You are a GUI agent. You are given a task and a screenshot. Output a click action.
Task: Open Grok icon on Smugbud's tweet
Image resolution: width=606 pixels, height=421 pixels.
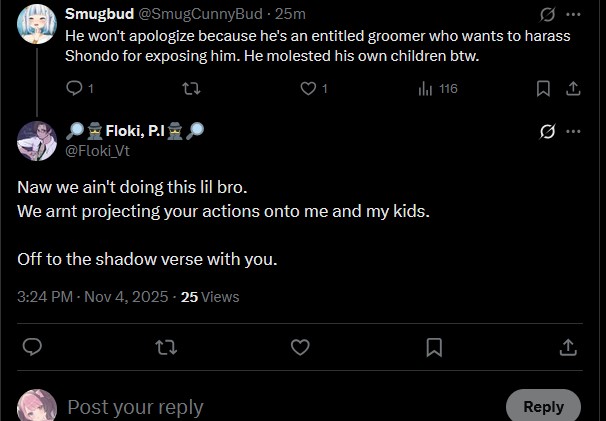click(x=547, y=15)
